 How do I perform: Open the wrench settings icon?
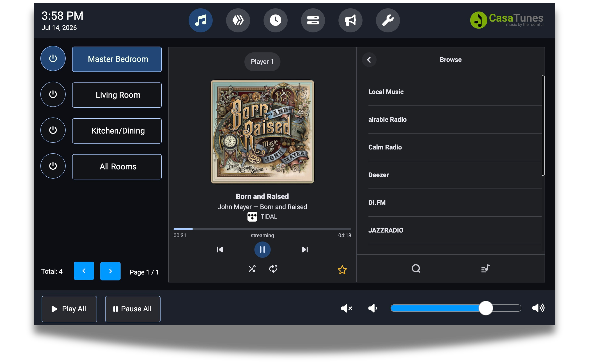pos(388,20)
